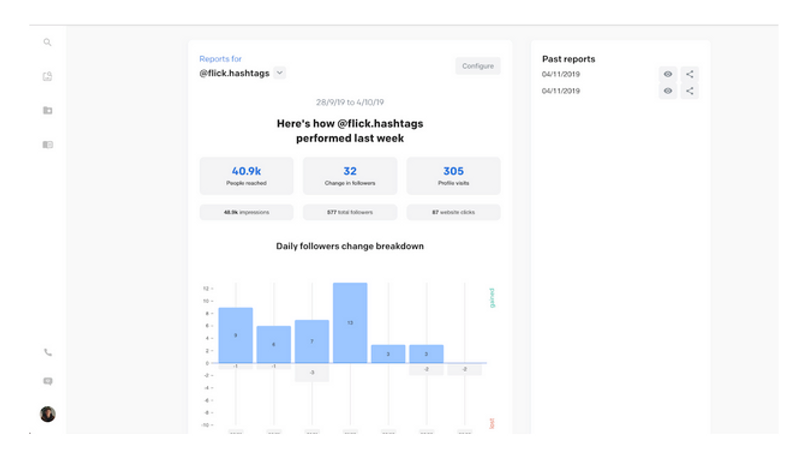The image size is (809, 461).
Task: Click the green gained axis label
Action: [x=492, y=298]
